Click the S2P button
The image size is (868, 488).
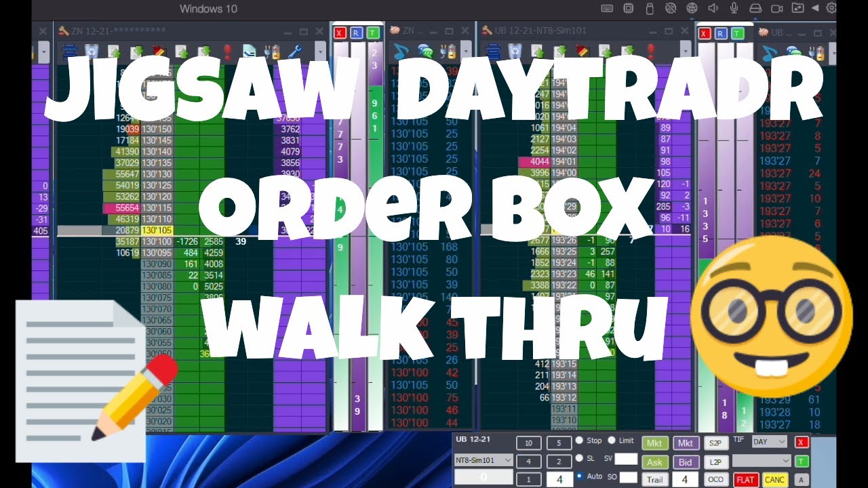tap(715, 443)
